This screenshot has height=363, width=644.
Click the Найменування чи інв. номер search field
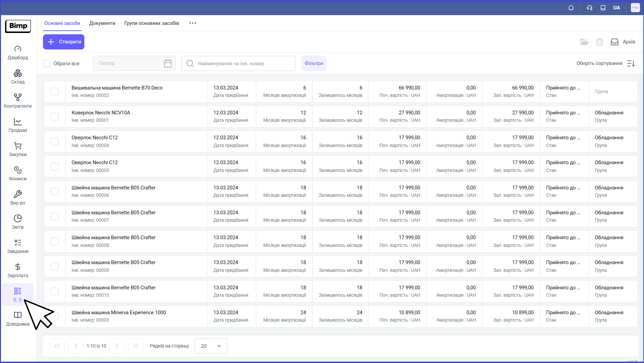[x=238, y=63]
